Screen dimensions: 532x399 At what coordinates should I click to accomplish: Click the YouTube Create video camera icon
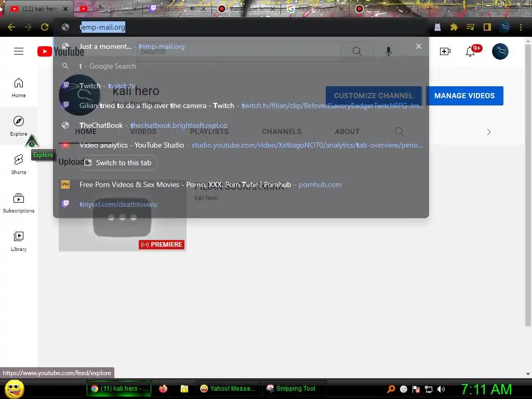pos(445,51)
